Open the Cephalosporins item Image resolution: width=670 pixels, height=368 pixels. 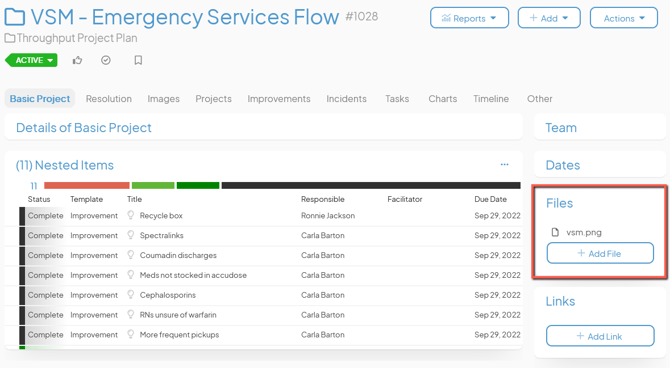pos(168,295)
